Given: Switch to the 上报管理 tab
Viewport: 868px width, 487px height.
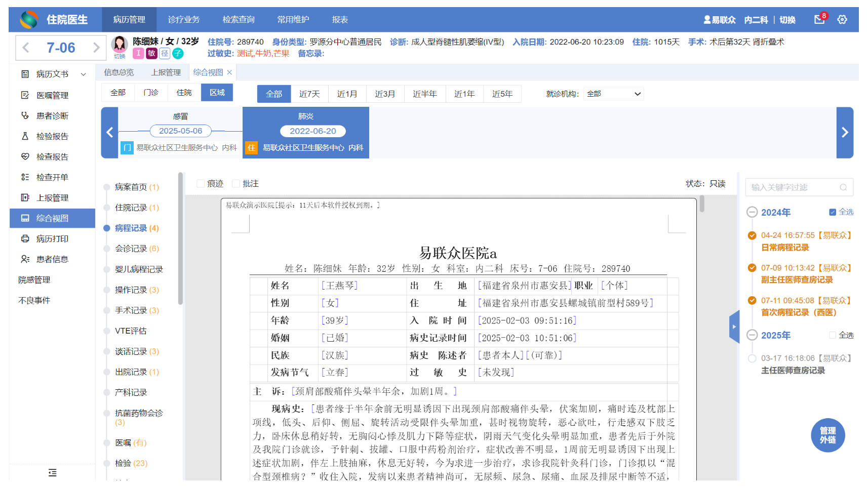Looking at the screenshot, I should [x=166, y=72].
